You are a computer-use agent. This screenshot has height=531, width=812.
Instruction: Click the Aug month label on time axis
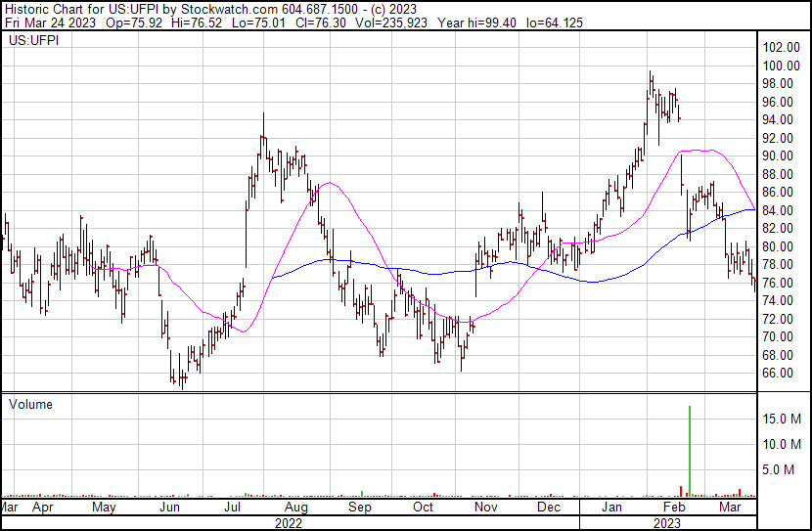coord(297,508)
